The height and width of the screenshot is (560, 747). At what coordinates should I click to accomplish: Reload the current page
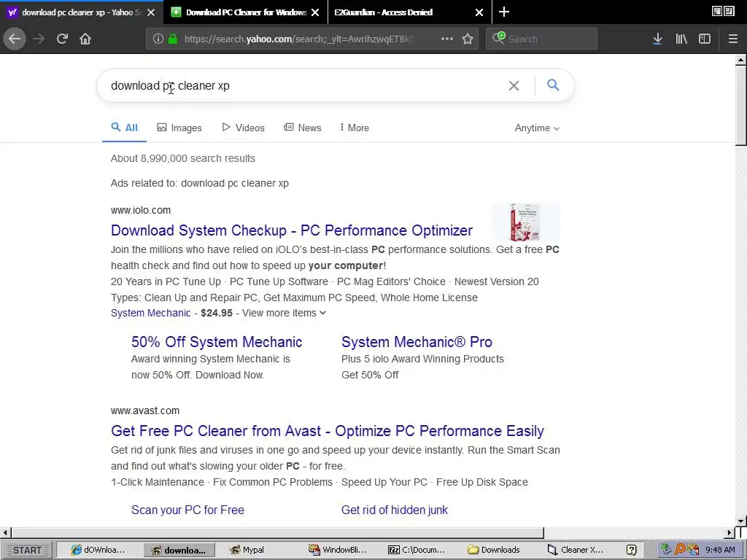point(62,39)
